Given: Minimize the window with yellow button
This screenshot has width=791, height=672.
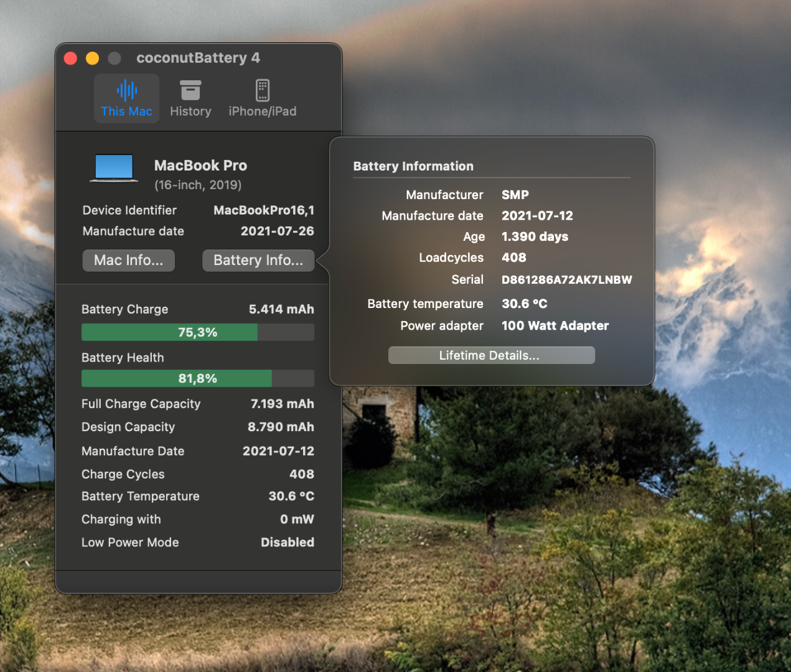Looking at the screenshot, I should (92, 58).
